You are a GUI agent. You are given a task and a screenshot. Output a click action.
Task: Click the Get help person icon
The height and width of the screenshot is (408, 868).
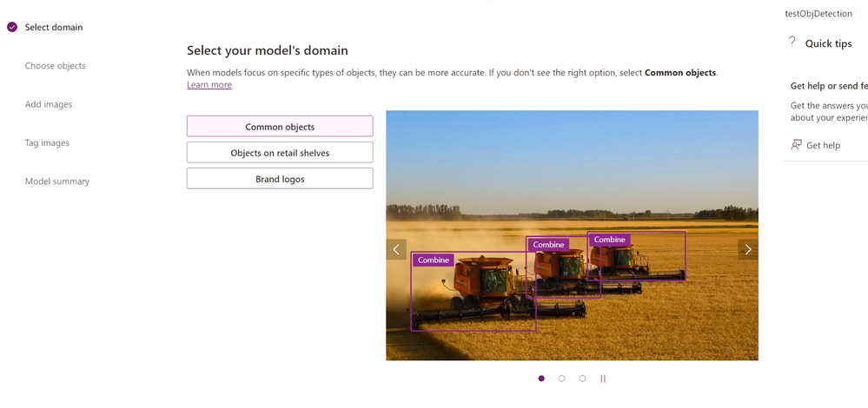pos(796,145)
